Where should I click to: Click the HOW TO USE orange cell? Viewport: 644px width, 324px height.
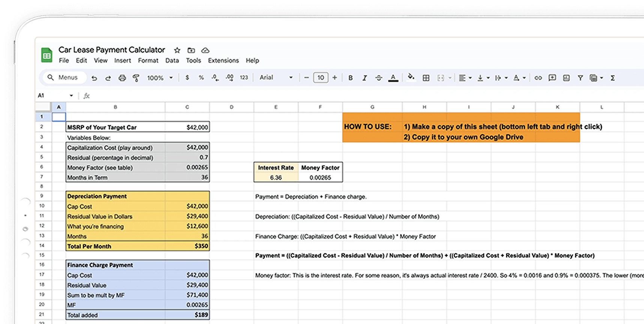(372, 127)
